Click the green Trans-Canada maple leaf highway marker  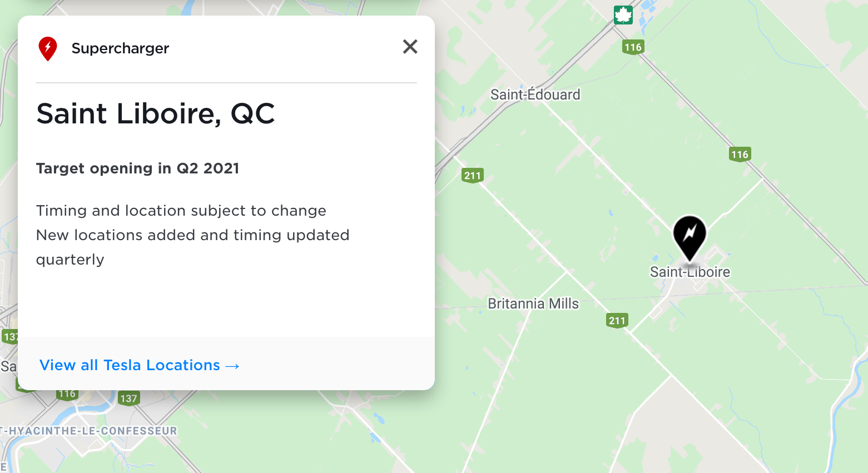(x=623, y=15)
